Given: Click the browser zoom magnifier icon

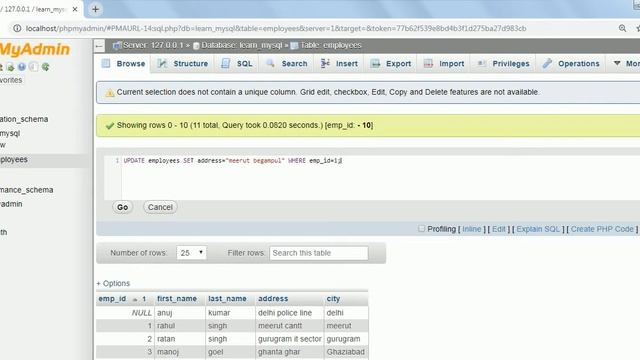Looking at the screenshot, I should (x=622, y=28).
